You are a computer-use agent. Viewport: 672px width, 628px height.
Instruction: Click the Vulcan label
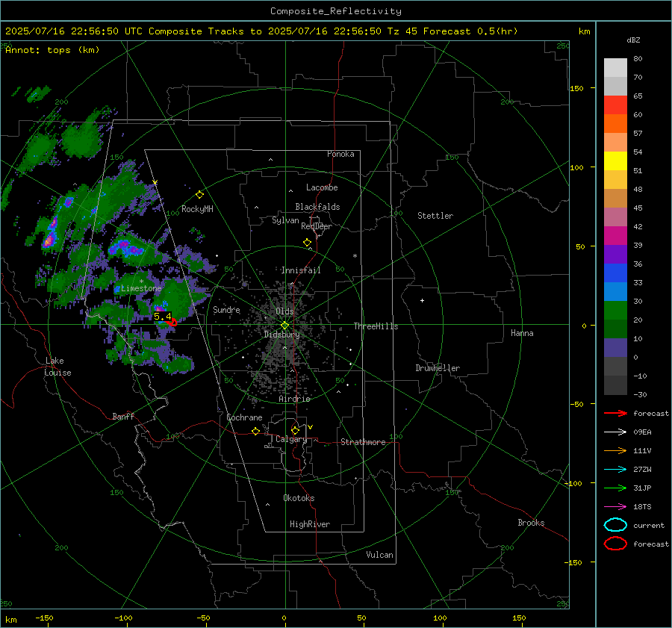point(380,555)
